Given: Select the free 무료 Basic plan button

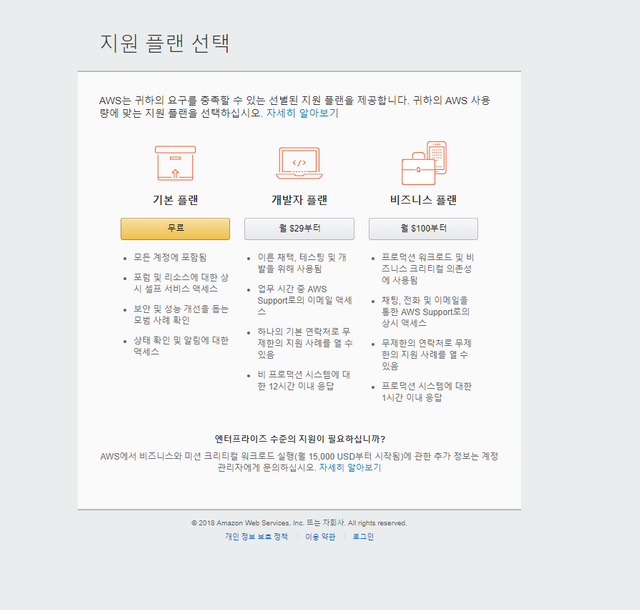Looking at the screenshot, I should point(175,229).
